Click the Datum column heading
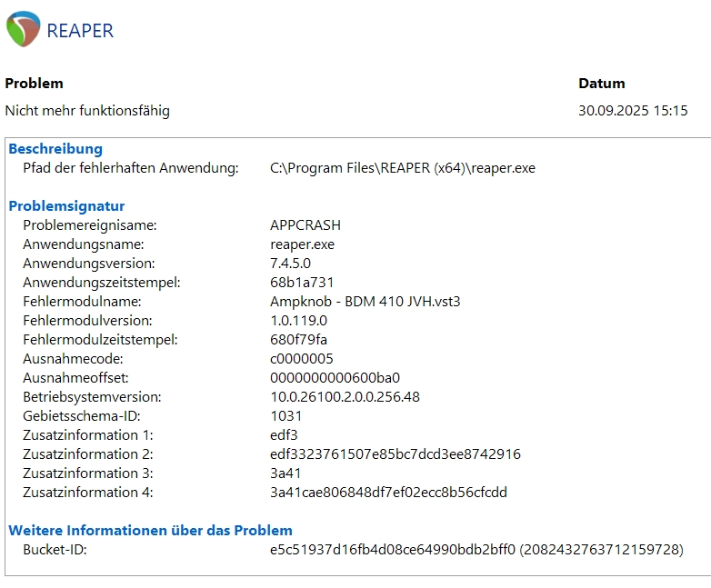711x588 pixels. tap(601, 84)
